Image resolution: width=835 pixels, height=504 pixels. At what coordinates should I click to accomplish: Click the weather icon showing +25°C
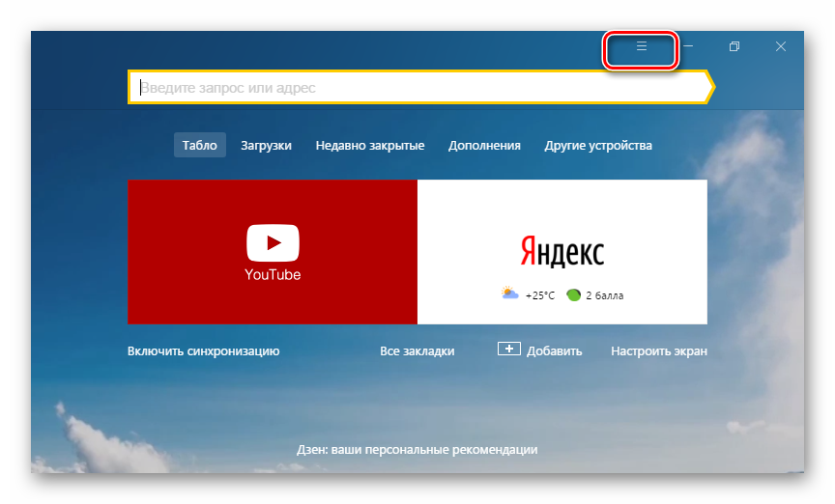[509, 294]
